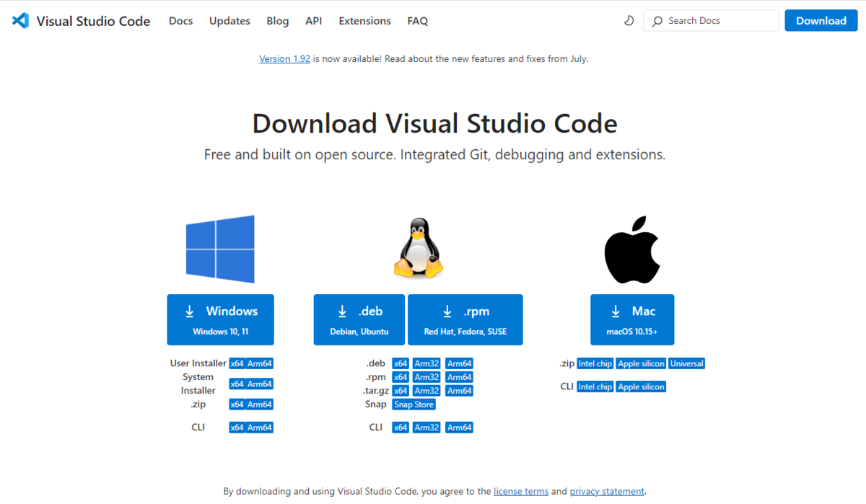Click the Linux Tux penguin image
This screenshot has width=866, height=504.
418,249
